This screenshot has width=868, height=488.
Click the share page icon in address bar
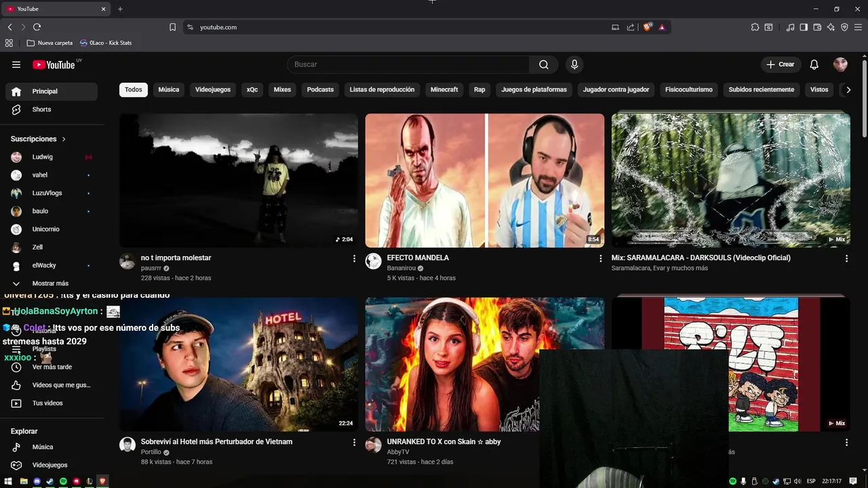click(631, 27)
